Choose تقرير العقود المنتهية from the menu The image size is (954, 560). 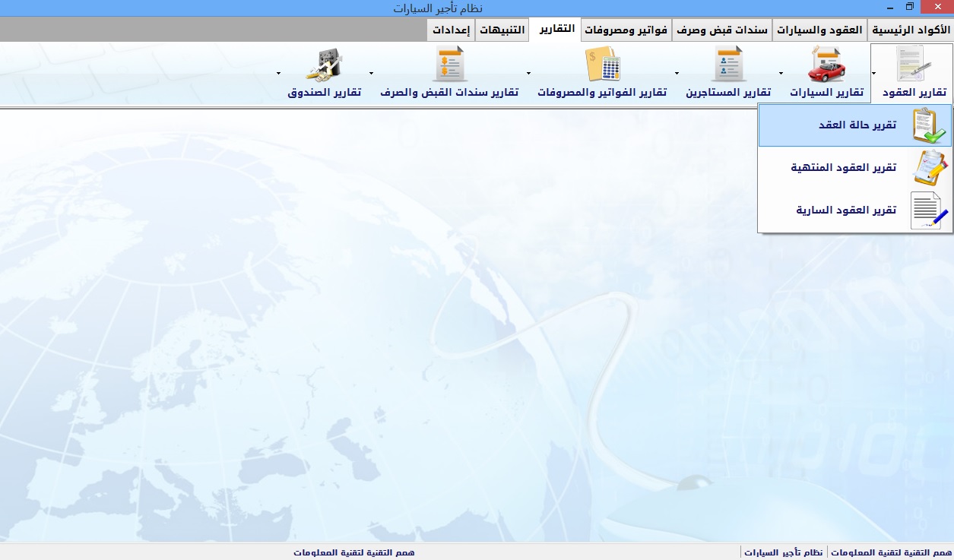click(x=855, y=168)
